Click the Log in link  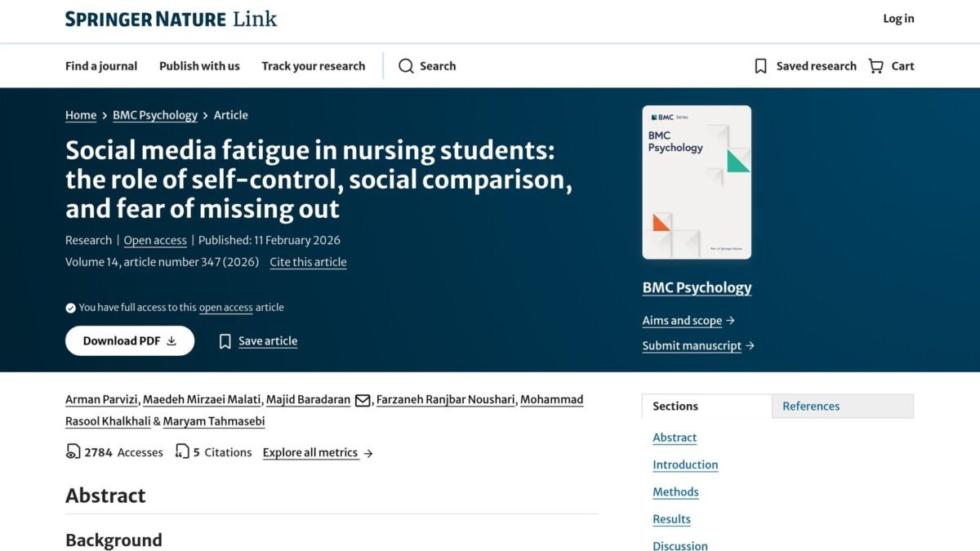[898, 19]
